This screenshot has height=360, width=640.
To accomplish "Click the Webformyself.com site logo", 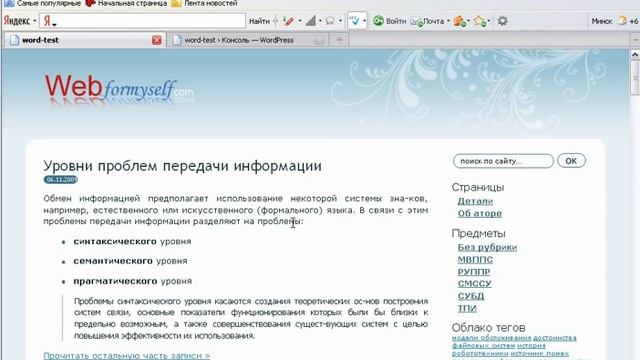I will click(x=119, y=89).
